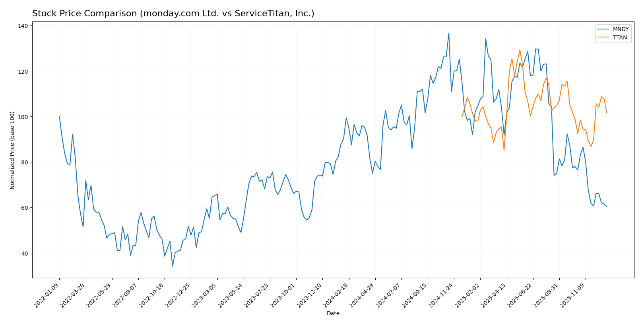Click the Date x-axis label
The width and height of the screenshot is (644, 326).
click(333, 313)
